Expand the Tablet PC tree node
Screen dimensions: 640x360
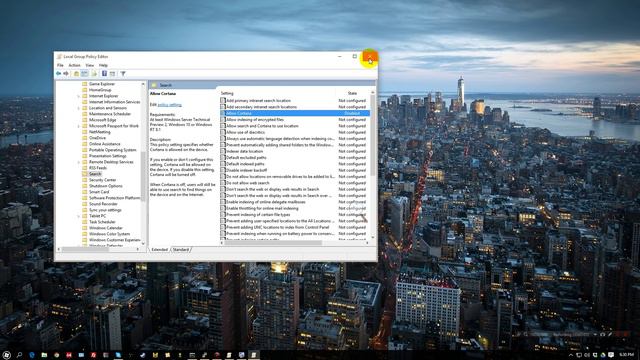(x=79, y=216)
